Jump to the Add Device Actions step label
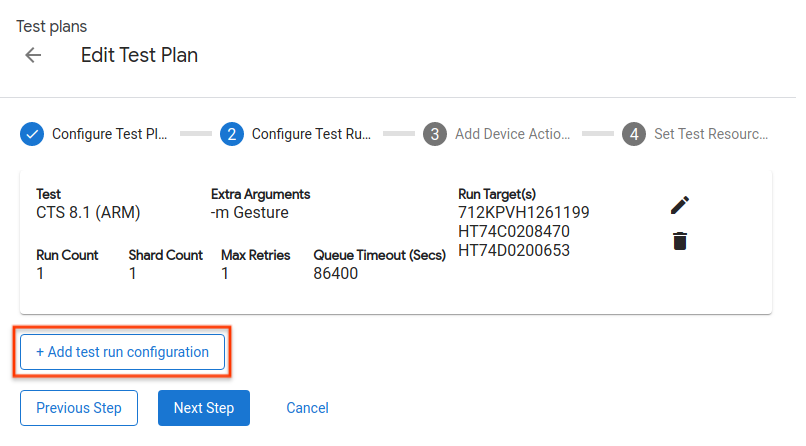This screenshot has width=806, height=446. (512, 134)
